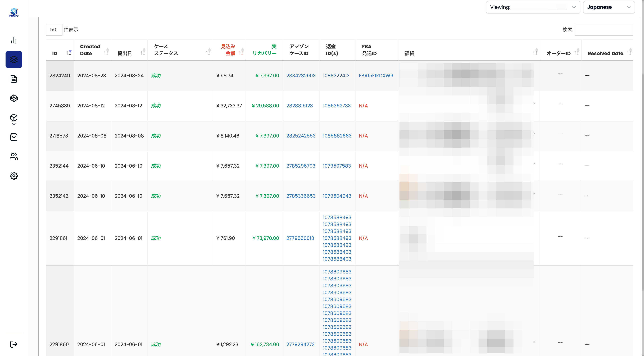The image size is (644, 356).
Task: Click ID cell 2824249
Action: (60, 75)
